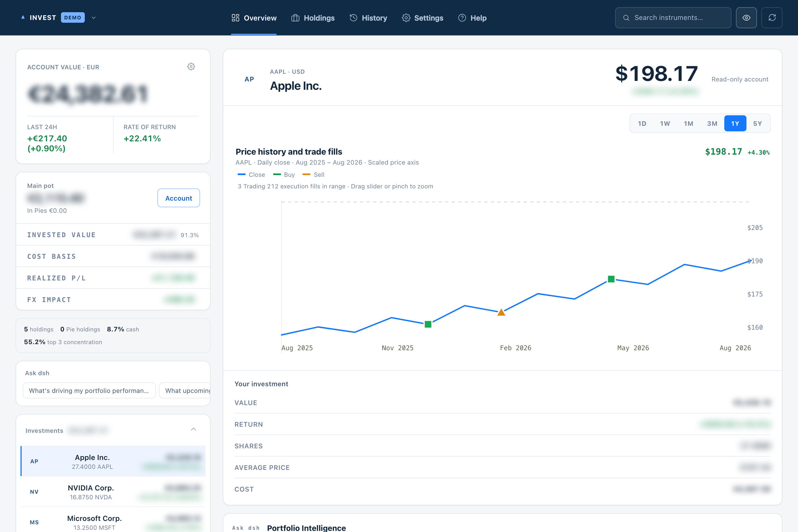Click the AP avatar in Investments list
798x532 pixels.
(34, 461)
